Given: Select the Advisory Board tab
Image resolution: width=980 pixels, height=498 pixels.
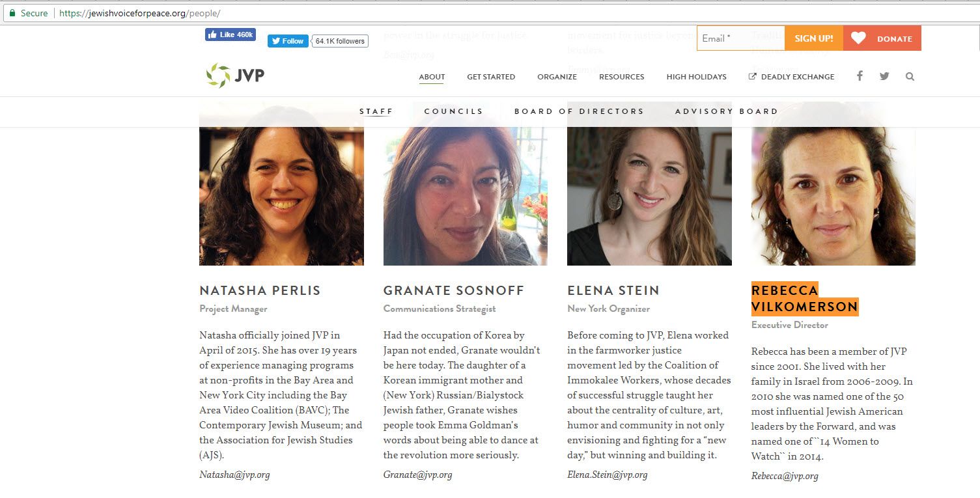Looking at the screenshot, I should click(726, 111).
